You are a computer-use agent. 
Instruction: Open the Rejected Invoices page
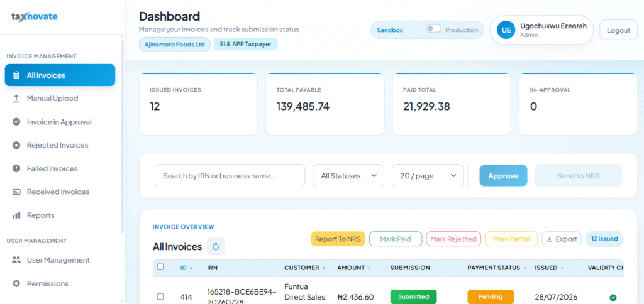point(60,145)
